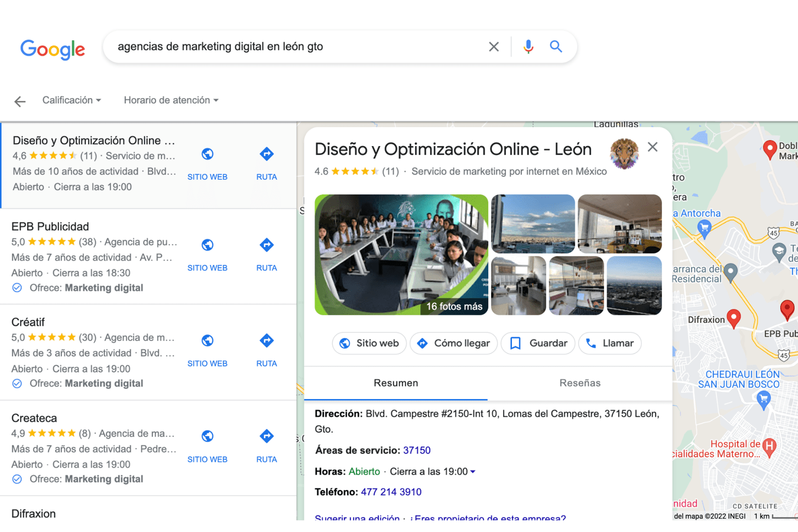The width and height of the screenshot is (798, 532).
Task: Click the phone number 477 214 3910
Action: pyautogui.click(x=391, y=492)
